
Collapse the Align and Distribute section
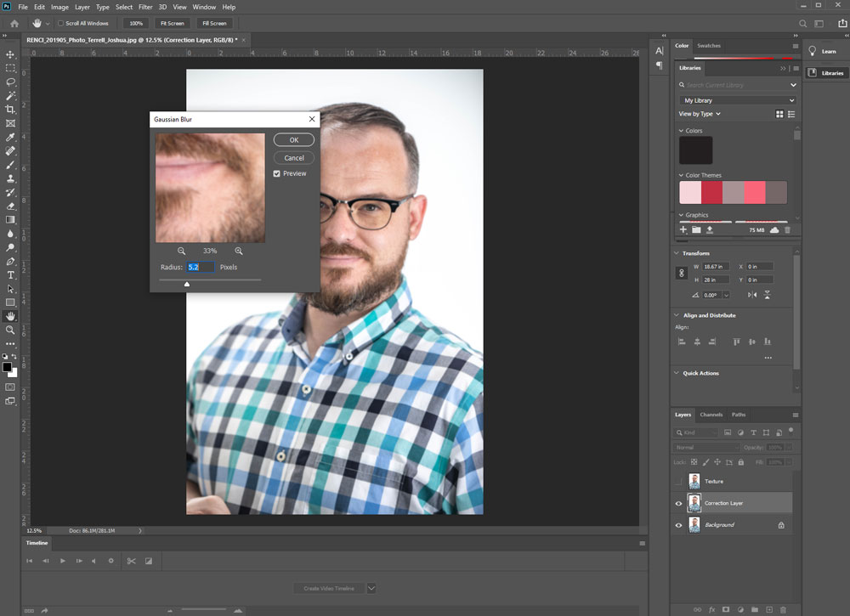pyautogui.click(x=677, y=315)
